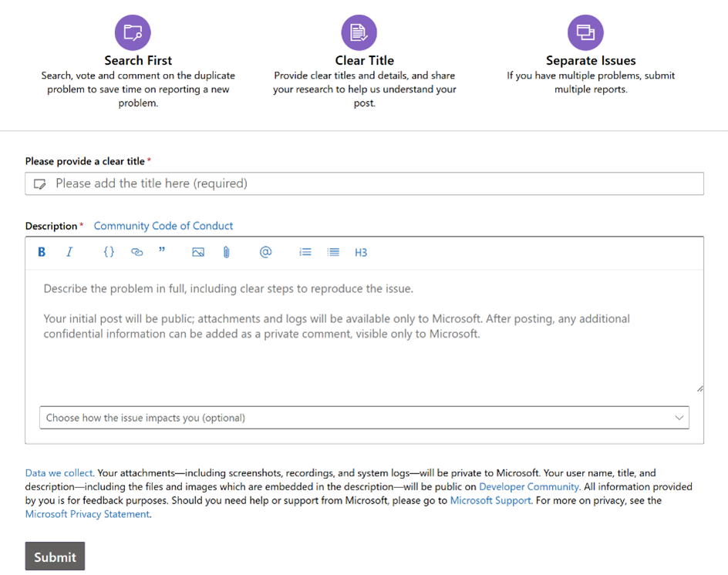Click the title input field

(x=365, y=183)
